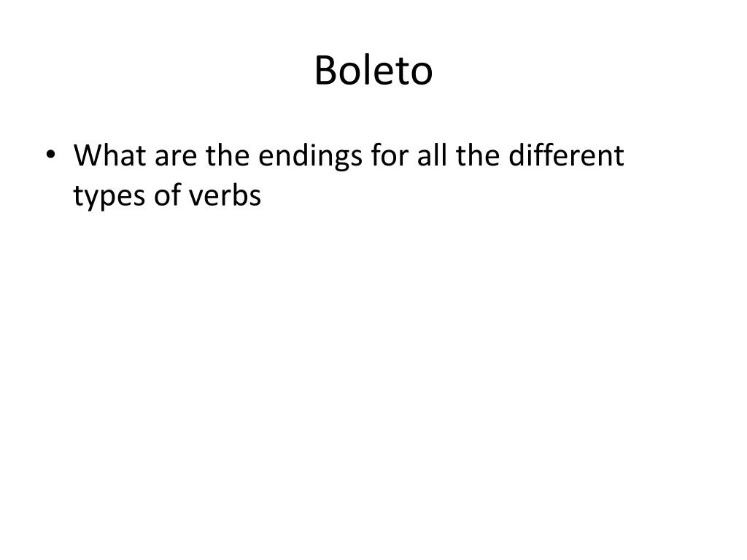Click the word "types" on second line
Screen dimensions: 747x560
click(109, 197)
